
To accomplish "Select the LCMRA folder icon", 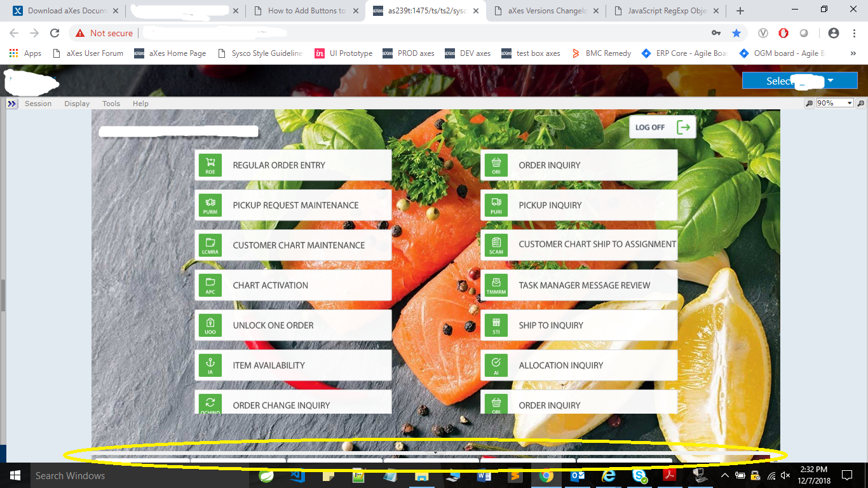I will 210,245.
